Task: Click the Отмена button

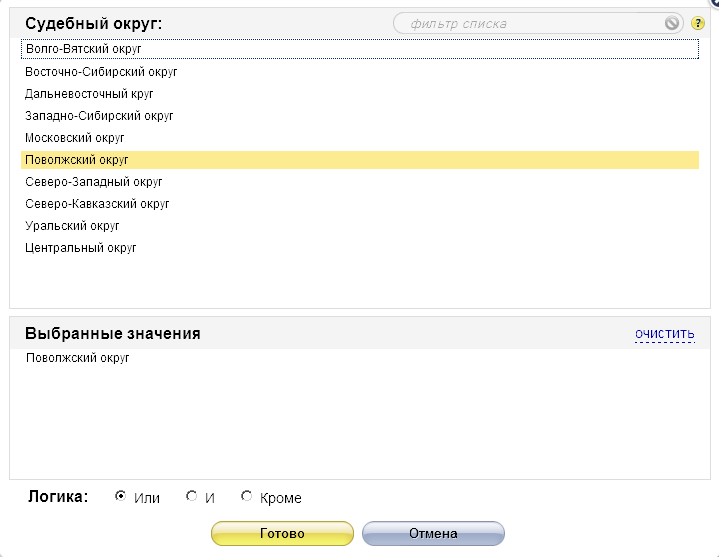Action: pyautogui.click(x=433, y=533)
